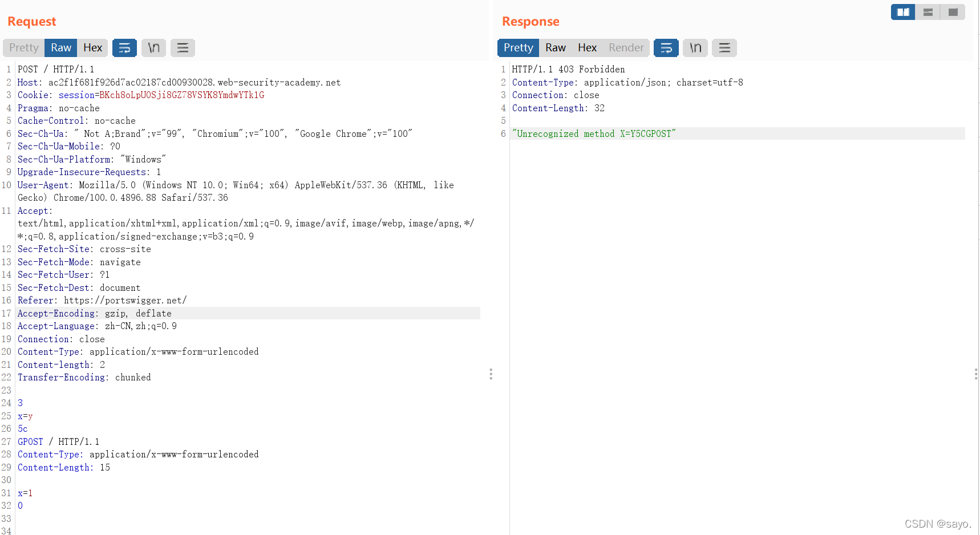Click the Referer portswigger.net header line
This screenshot has height=535, width=980.
[102, 301]
